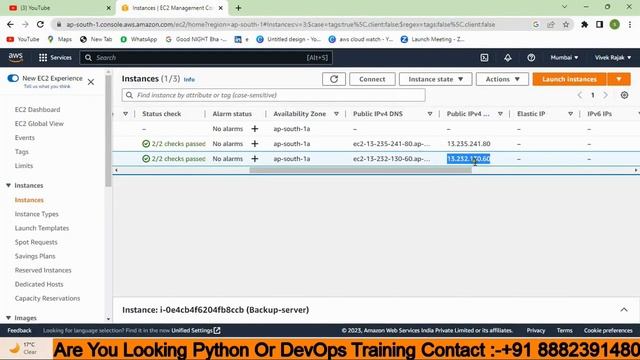This screenshot has height=360, width=640.
Task: Open EC2 Dashboard in sidebar
Action: coord(38,109)
